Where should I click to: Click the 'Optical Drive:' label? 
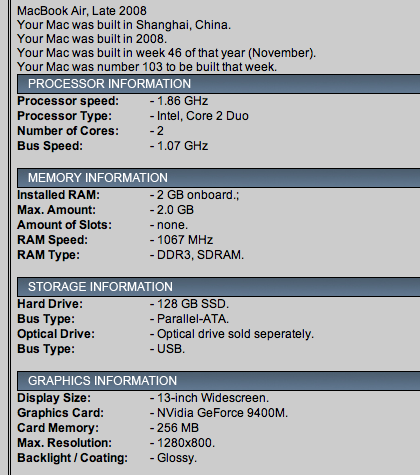pos(56,334)
